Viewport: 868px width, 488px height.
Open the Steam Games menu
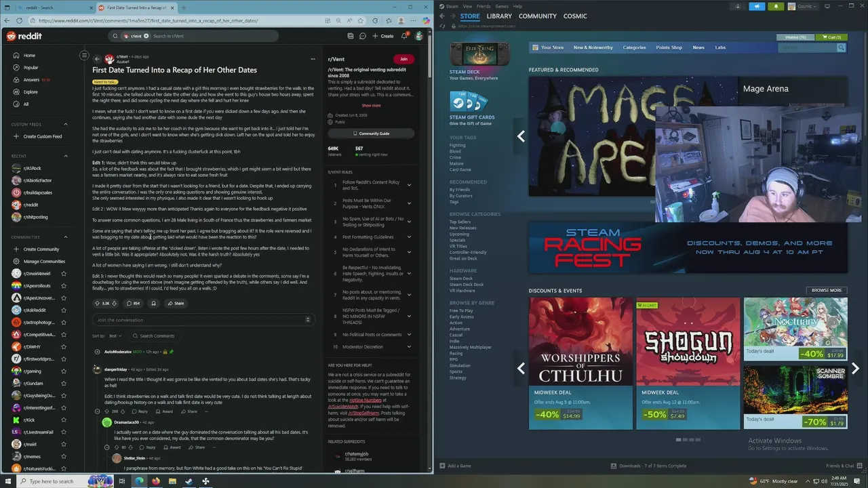point(502,6)
